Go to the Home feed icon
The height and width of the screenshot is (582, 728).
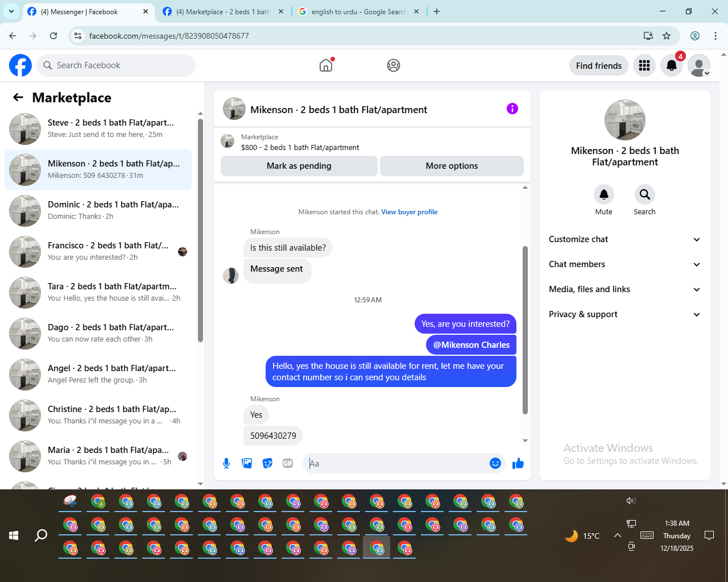click(x=326, y=65)
